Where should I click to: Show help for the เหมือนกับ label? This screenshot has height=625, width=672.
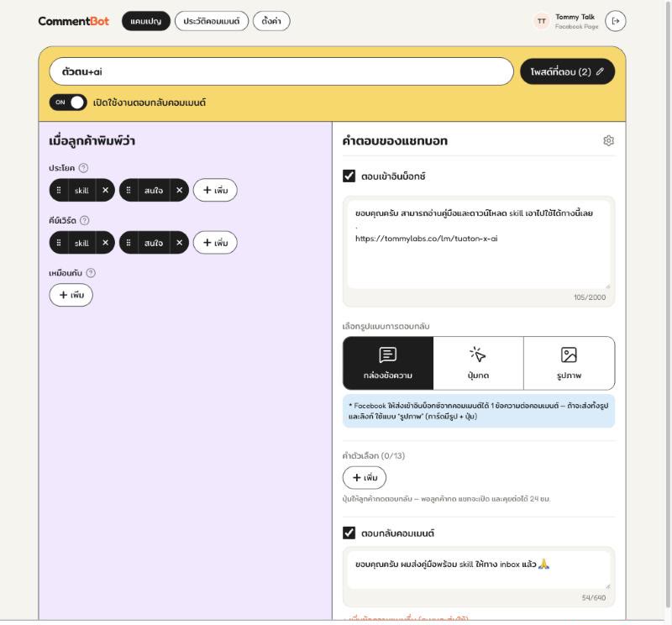click(91, 273)
